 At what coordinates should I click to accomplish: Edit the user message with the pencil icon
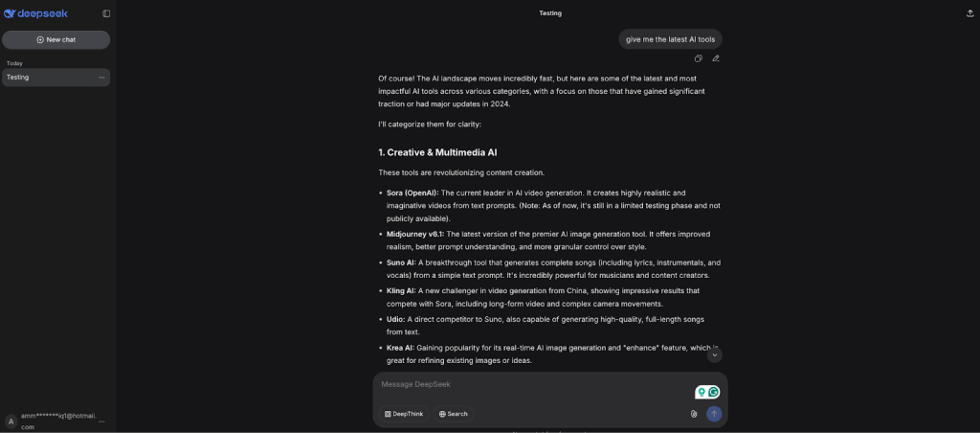[x=716, y=58]
